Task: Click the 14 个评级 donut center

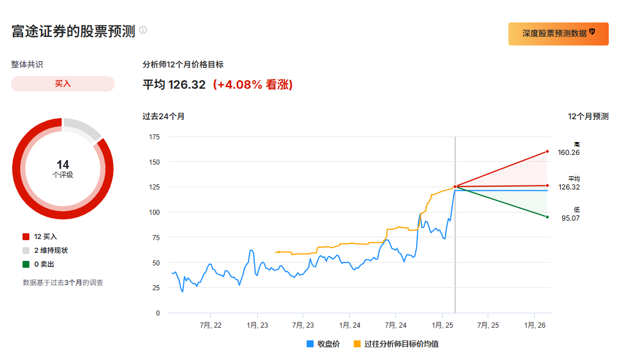Action: (63, 168)
